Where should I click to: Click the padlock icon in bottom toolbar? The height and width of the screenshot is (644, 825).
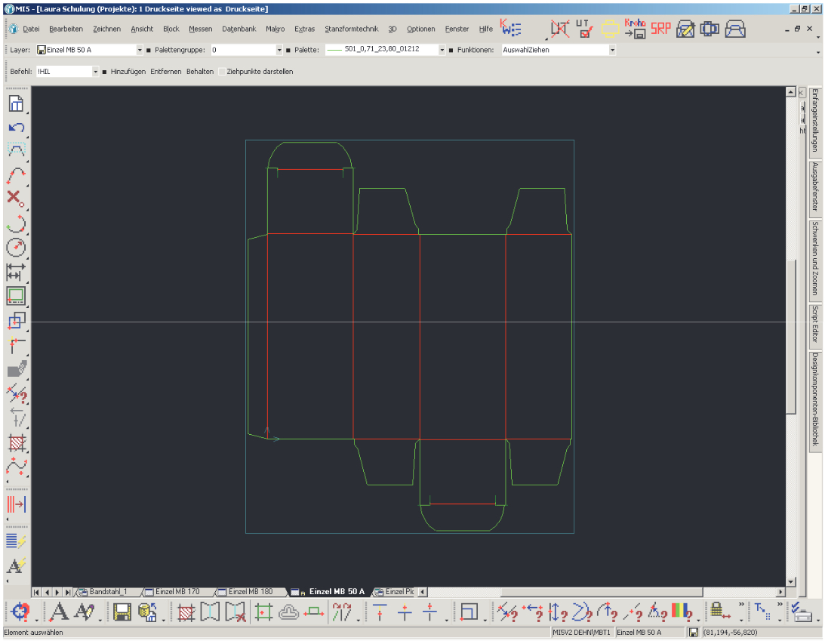pos(716,611)
